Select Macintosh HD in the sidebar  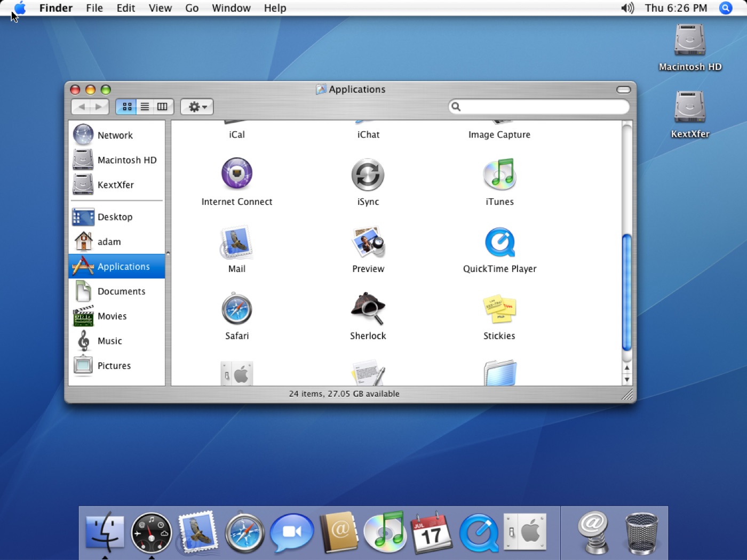click(x=117, y=160)
